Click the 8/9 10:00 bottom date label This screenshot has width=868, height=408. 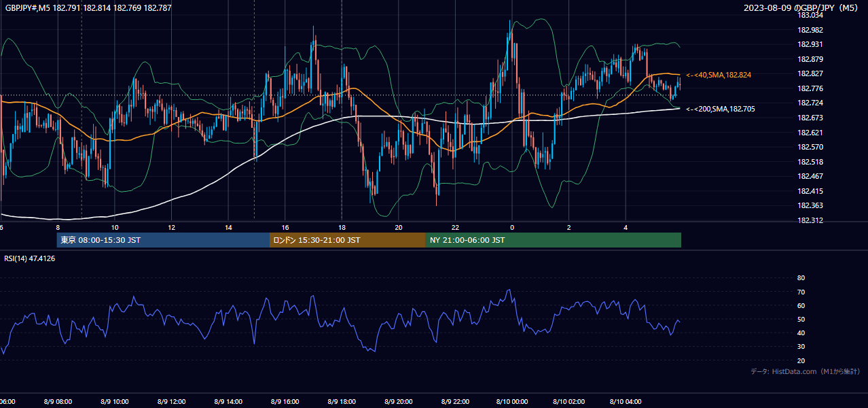point(115,401)
